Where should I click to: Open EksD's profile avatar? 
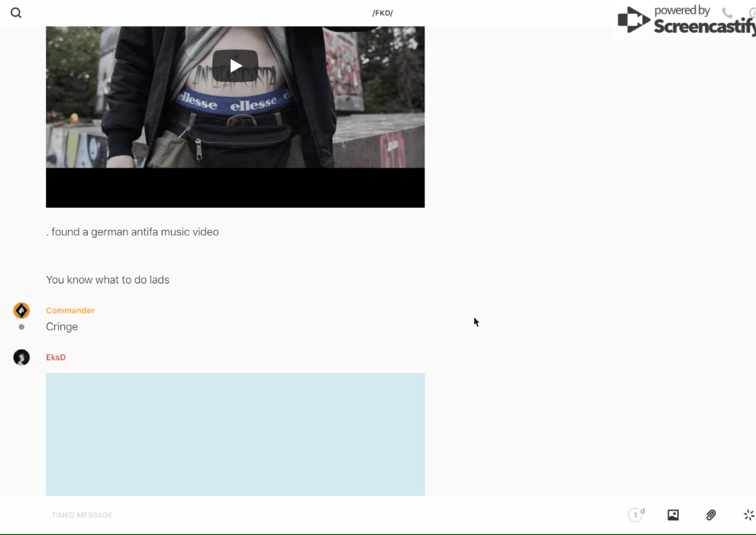[21, 358]
